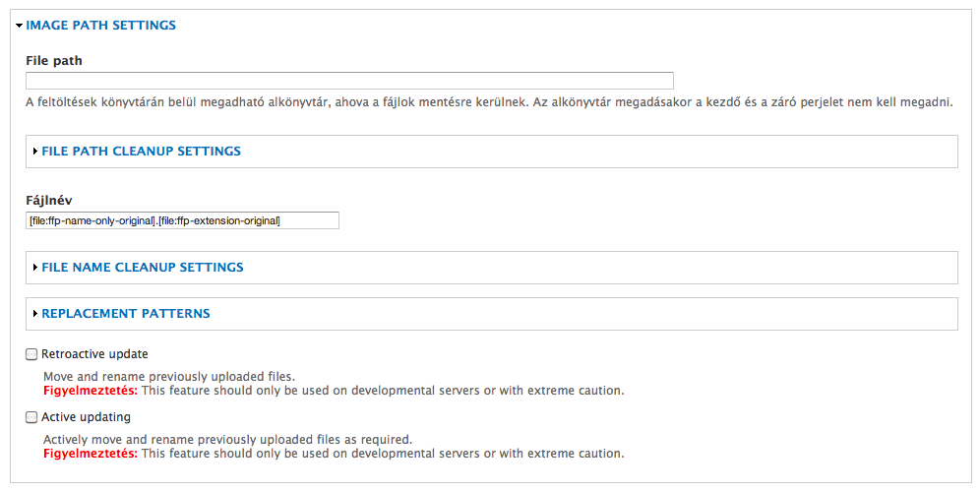Expand File Name Cleanup Settings section

pos(143,268)
